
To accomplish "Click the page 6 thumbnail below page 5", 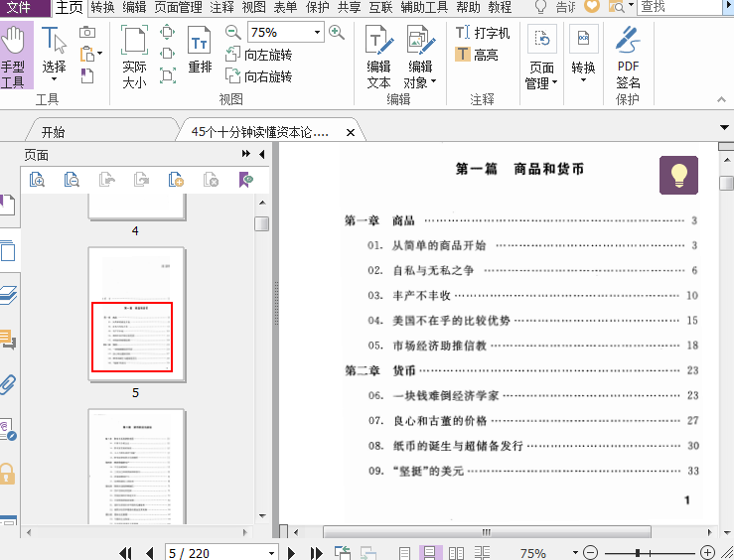I will coord(136,466).
